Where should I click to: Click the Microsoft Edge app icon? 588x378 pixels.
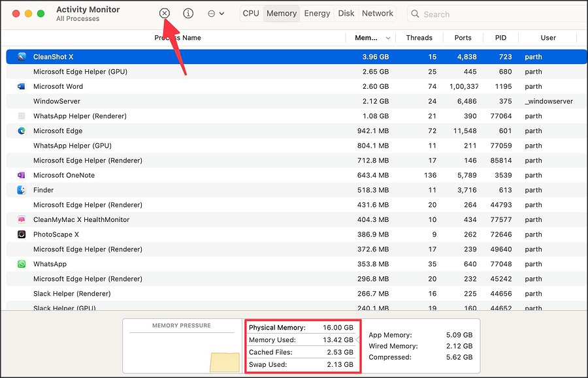point(22,131)
